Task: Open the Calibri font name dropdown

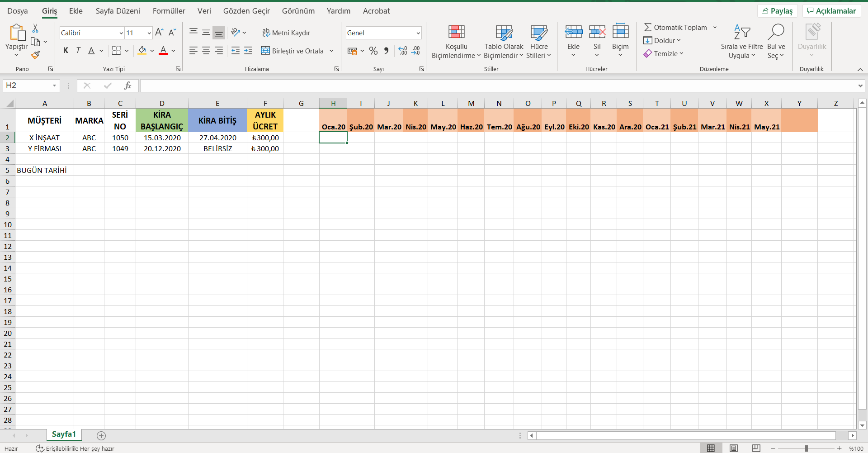Action: coord(121,33)
